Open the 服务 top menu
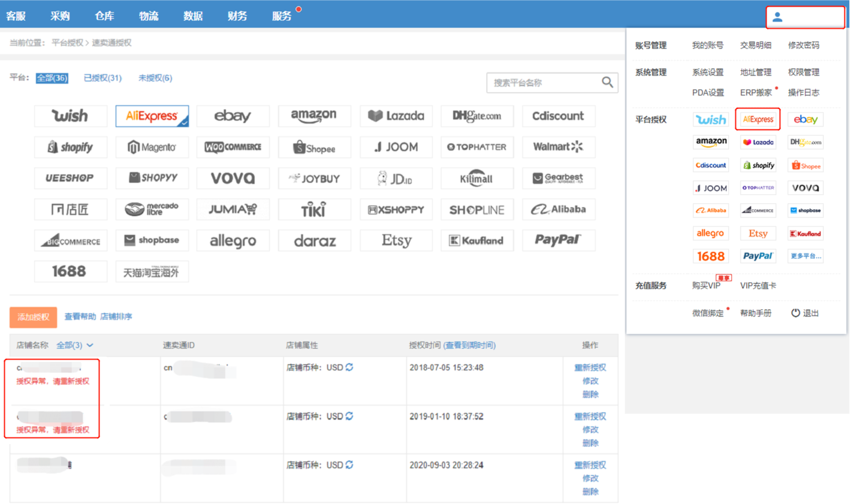Screen dimensions: 851x504 tap(282, 16)
